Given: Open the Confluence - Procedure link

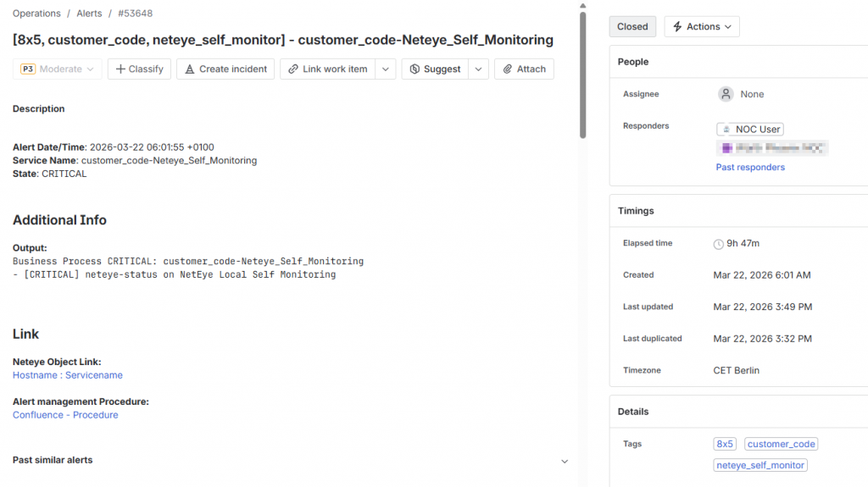Looking at the screenshot, I should (65, 415).
